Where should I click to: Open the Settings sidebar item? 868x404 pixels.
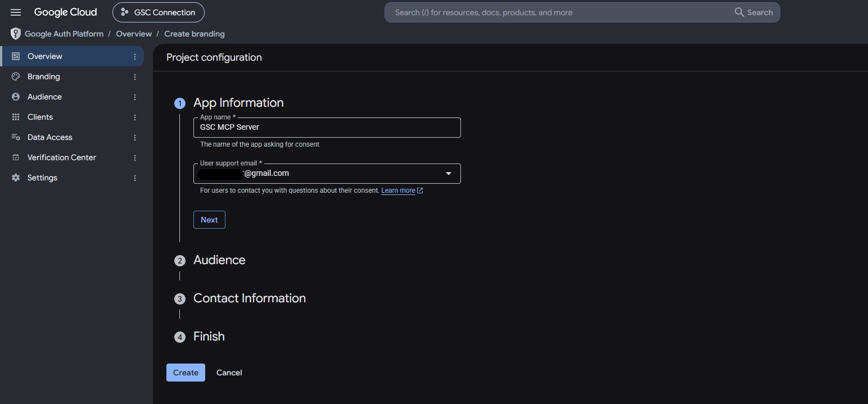coord(72,178)
